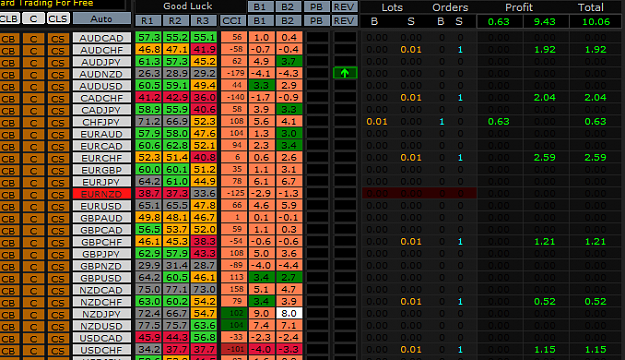
Task: Click white B2 cell 8.0 in NZDJPY row
Action: (x=289, y=313)
